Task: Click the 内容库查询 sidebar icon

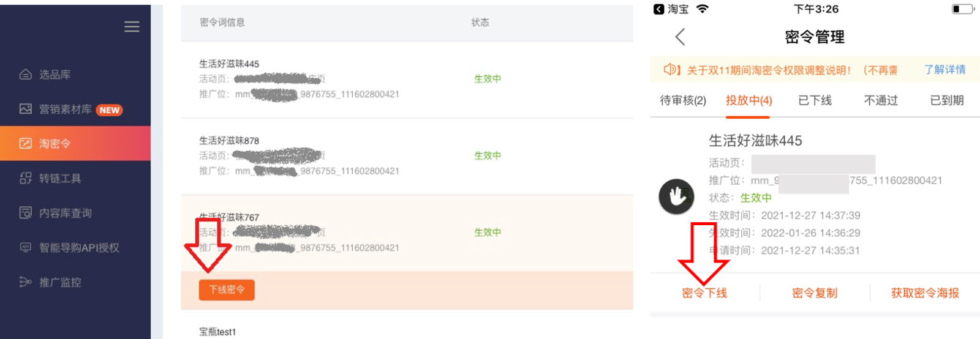Action: pos(26,213)
